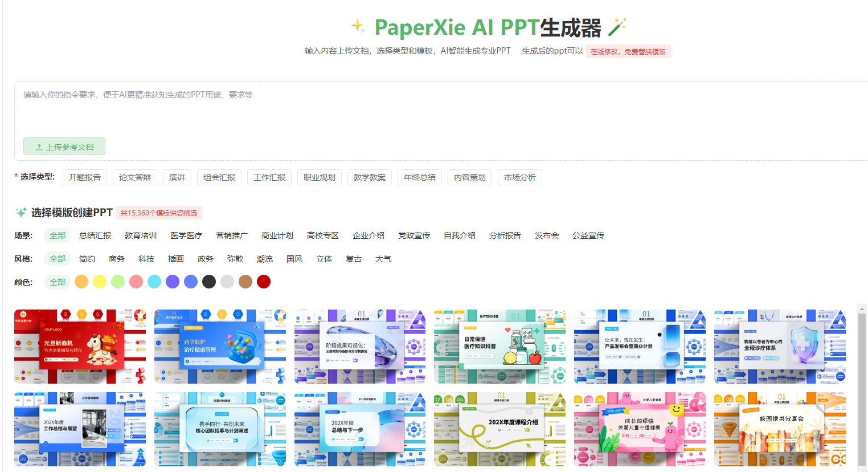Screen dimensions: 868x472
Task: Click the template list scrollbar up arrow
Action: tap(862, 309)
